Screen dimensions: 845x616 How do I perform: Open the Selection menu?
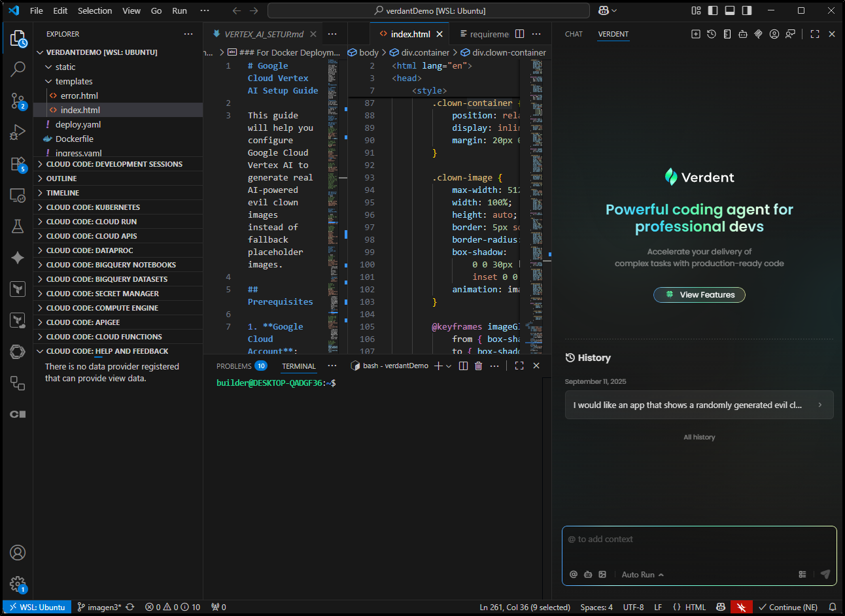pos(95,10)
